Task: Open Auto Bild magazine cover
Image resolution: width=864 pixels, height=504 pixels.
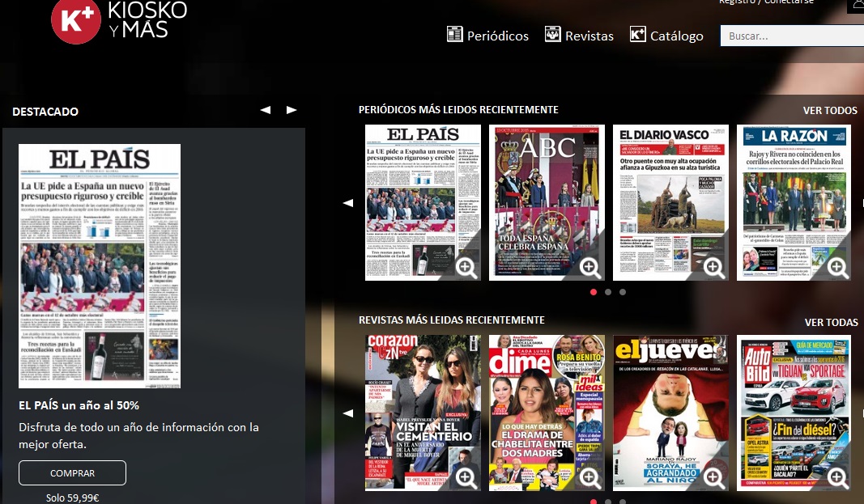Action: (x=794, y=413)
